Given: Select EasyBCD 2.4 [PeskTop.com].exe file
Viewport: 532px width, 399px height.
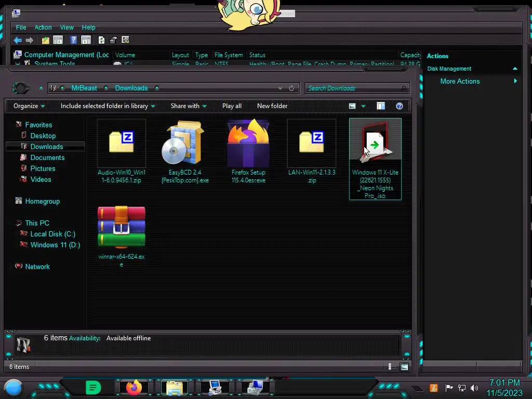Looking at the screenshot, I should tap(185, 152).
